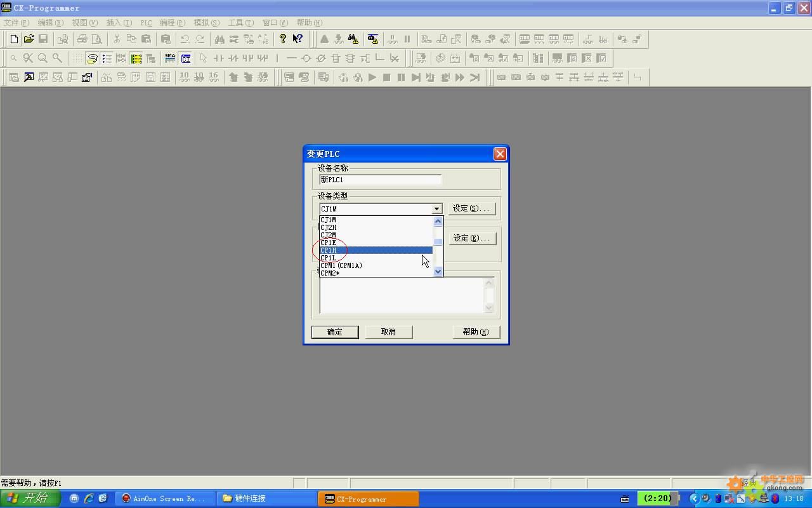Viewport: 812px width, 508px height.
Task: Collapse the device type CJ1M combo box arrow
Action: 436,209
